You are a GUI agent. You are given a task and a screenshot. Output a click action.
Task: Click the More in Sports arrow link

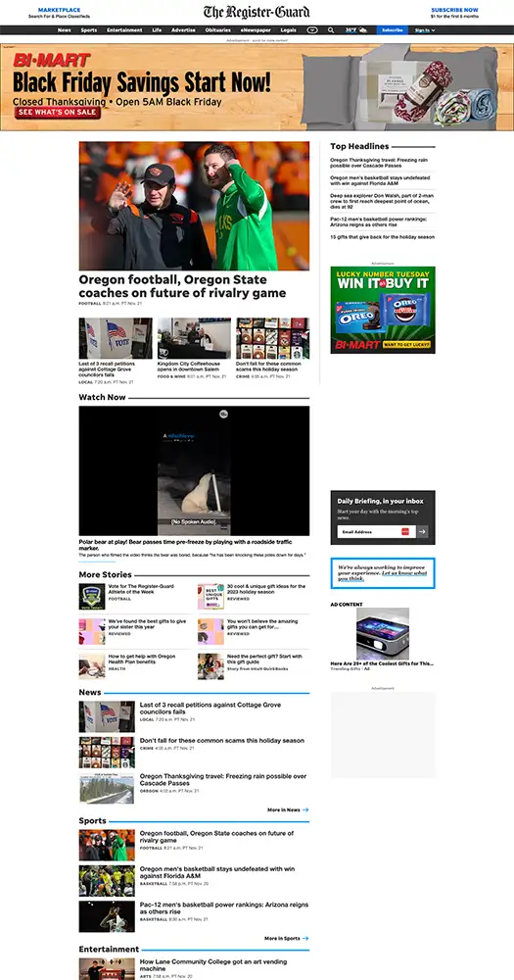click(286, 938)
